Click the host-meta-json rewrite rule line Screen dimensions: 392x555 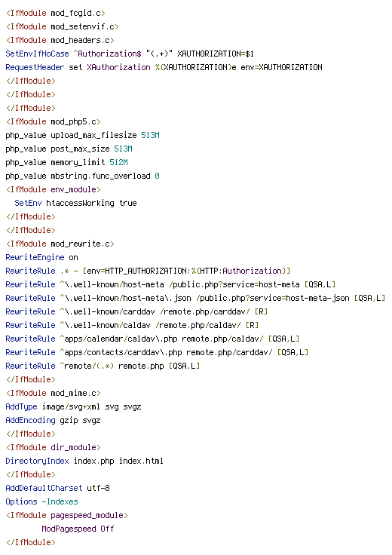[x=195, y=298]
